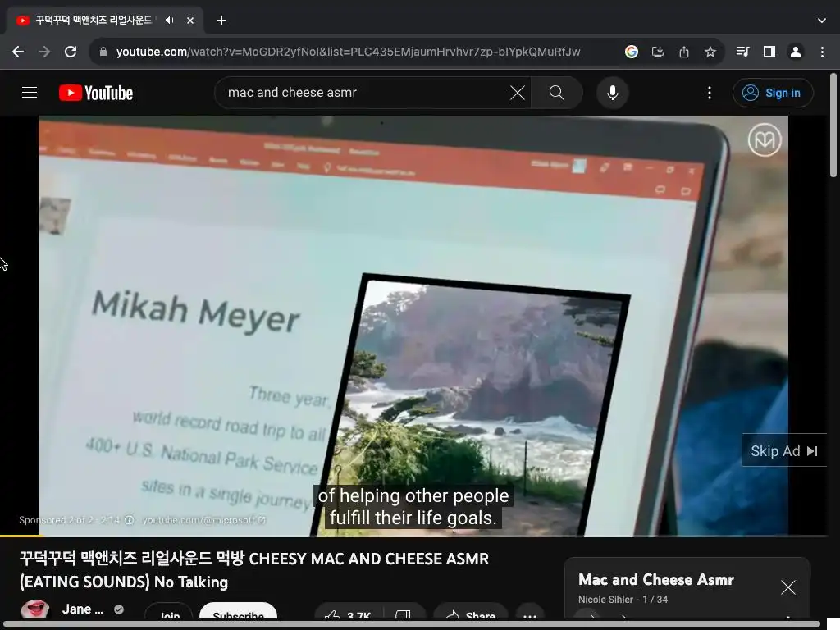Visit youtube.com/@microsoft ad link

click(203, 519)
